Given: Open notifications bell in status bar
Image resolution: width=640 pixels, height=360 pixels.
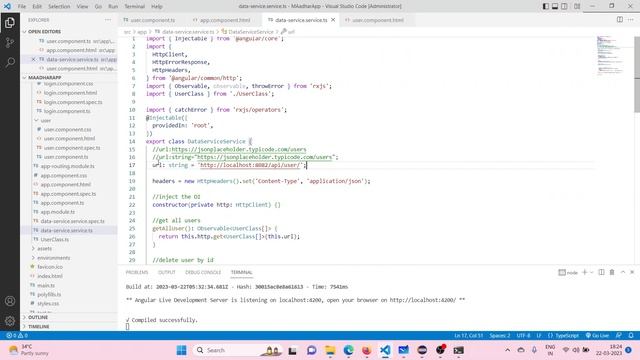Looking at the screenshot, I should (x=631, y=336).
